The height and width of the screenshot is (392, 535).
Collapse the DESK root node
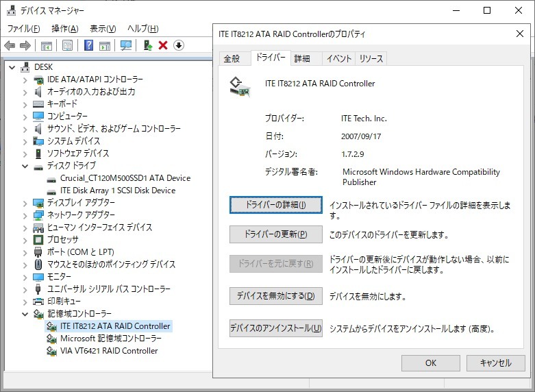12,67
